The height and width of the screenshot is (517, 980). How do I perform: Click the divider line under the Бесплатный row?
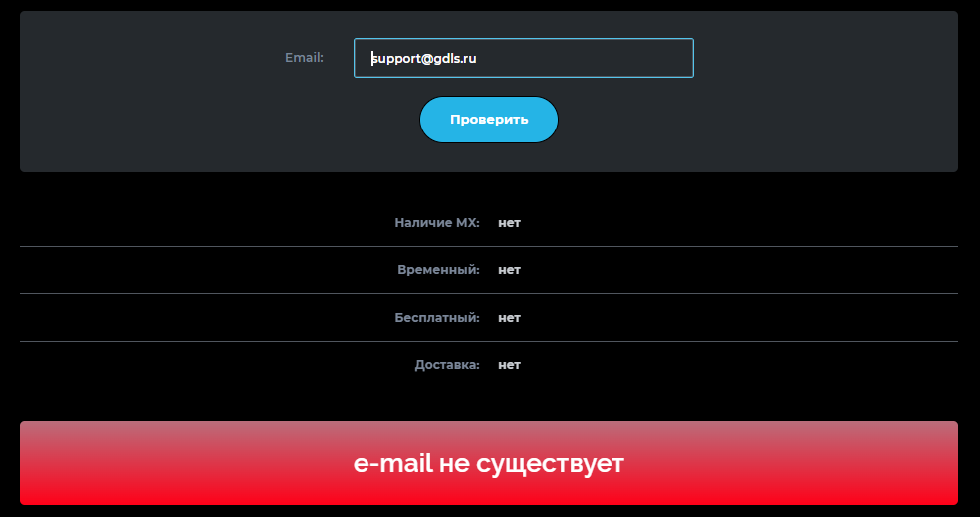[x=489, y=341]
